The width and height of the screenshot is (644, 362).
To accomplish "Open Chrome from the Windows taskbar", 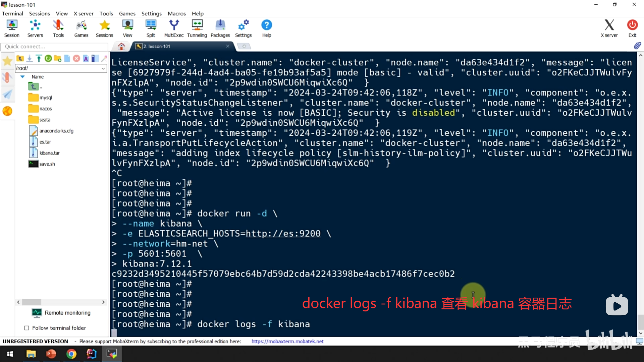I will 71,354.
